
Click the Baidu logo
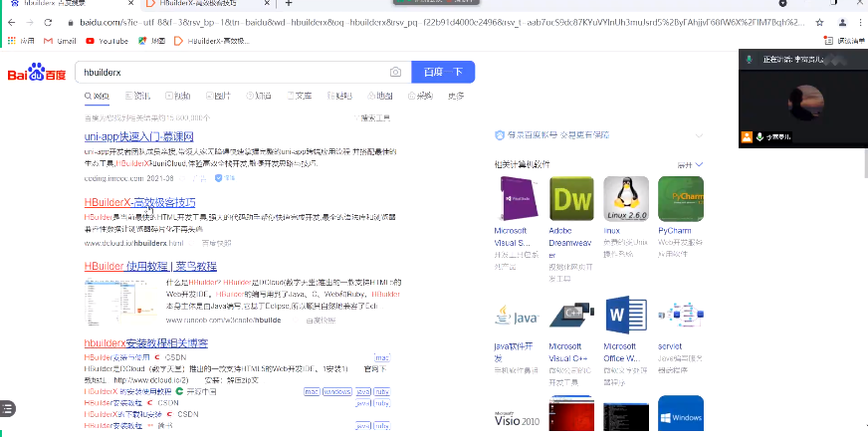37,72
